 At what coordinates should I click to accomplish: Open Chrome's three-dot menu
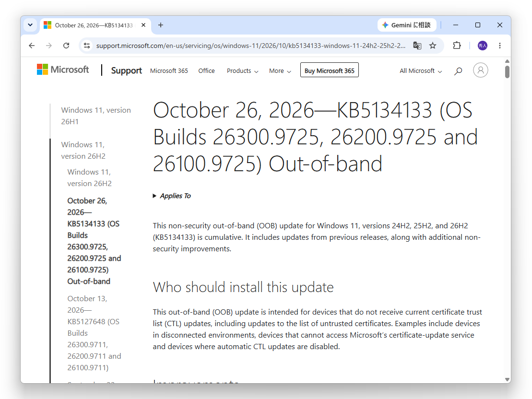coord(500,46)
